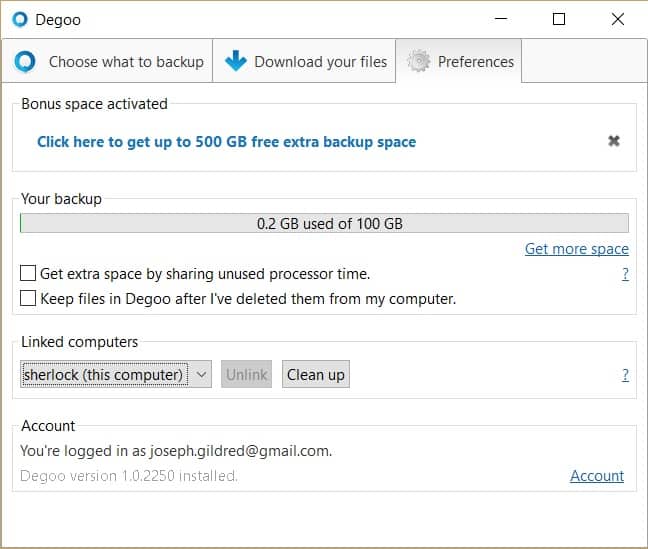Screen dimensions: 648x549
Task: Click the logged-in email address text
Action: 240,451
